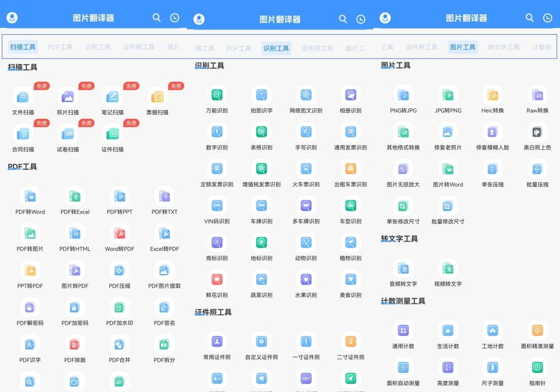Open the history clock in the header
Viewport: 560px width, 392px height.
[x=175, y=17]
